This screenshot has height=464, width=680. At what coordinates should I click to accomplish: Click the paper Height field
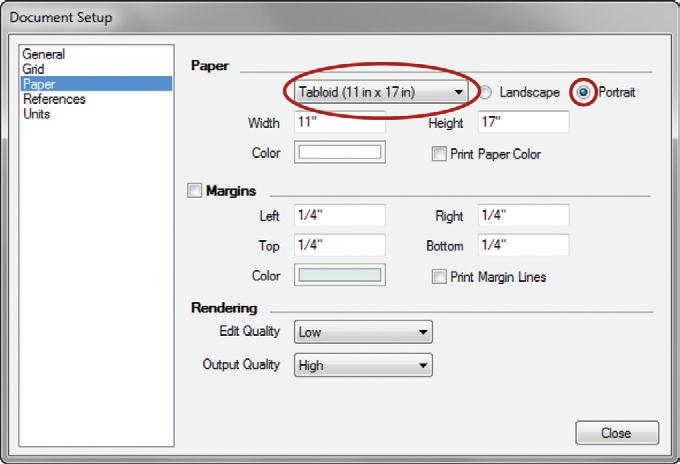[x=523, y=122]
